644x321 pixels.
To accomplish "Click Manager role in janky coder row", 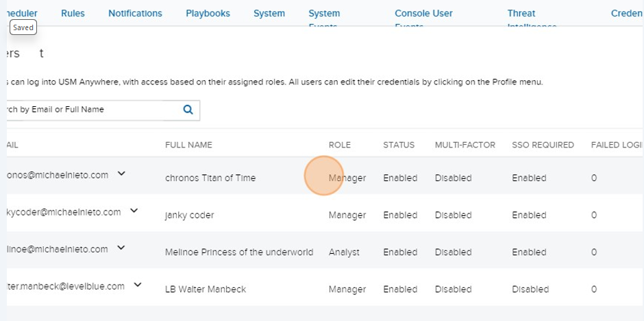I will pos(347,215).
